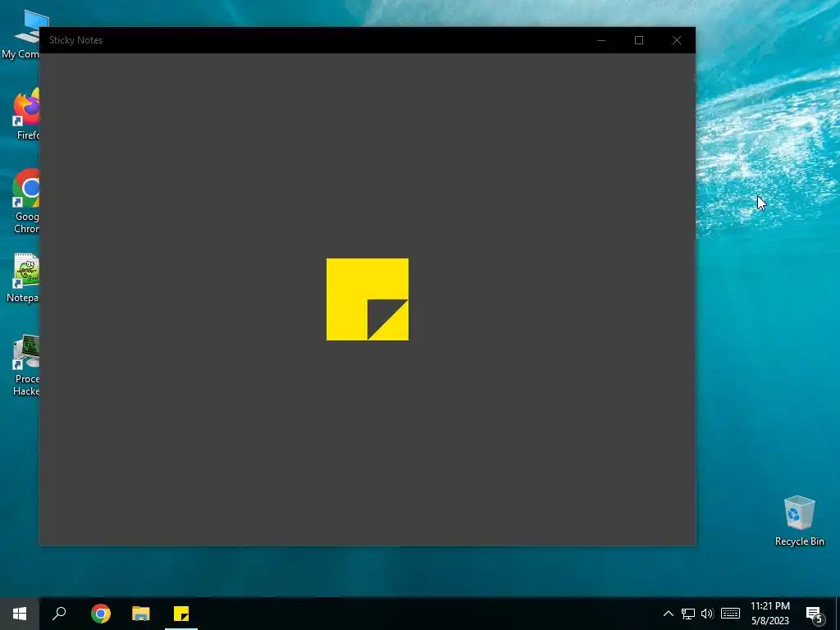Click the yellow Sticky Notes splash logo
Screen dimensions: 840x630
coord(367,299)
